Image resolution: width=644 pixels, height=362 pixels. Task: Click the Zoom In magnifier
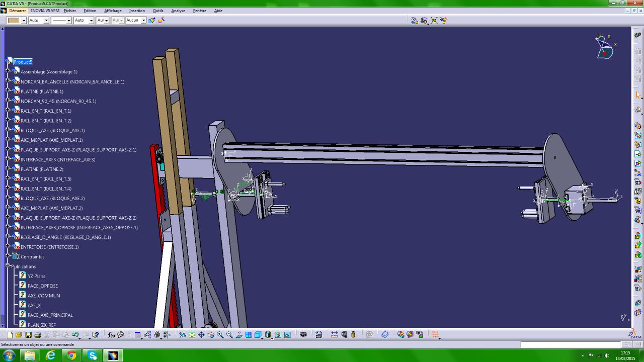[220, 335]
